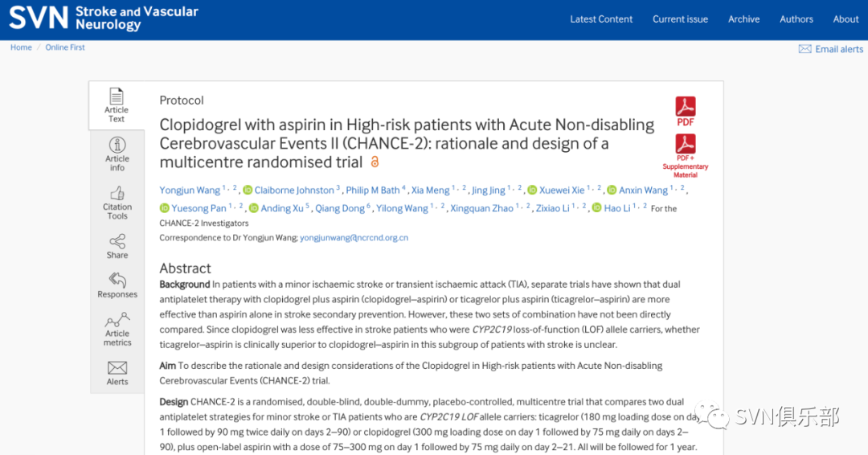Click author Claiborne Johnston link
The height and width of the screenshot is (455, 868).
pyautogui.click(x=294, y=191)
